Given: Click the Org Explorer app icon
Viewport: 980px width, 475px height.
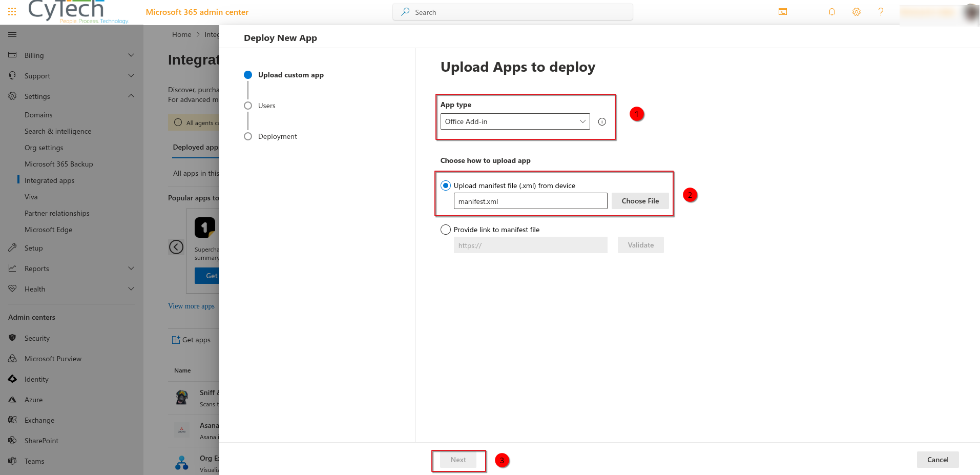Looking at the screenshot, I should point(182,463).
